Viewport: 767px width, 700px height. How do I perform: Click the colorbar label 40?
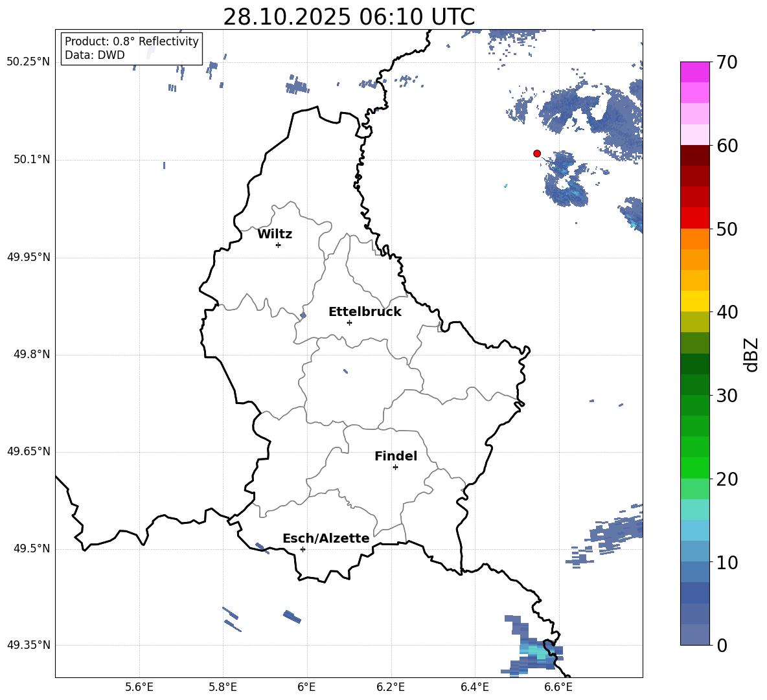pyautogui.click(x=727, y=312)
